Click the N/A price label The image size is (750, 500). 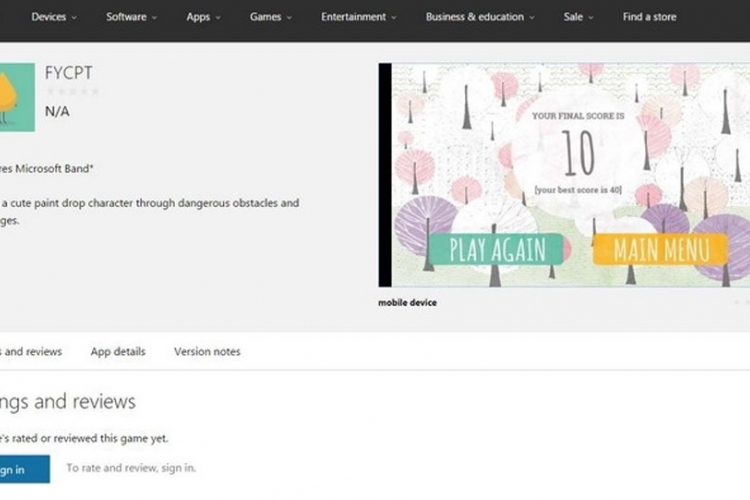[x=57, y=111]
